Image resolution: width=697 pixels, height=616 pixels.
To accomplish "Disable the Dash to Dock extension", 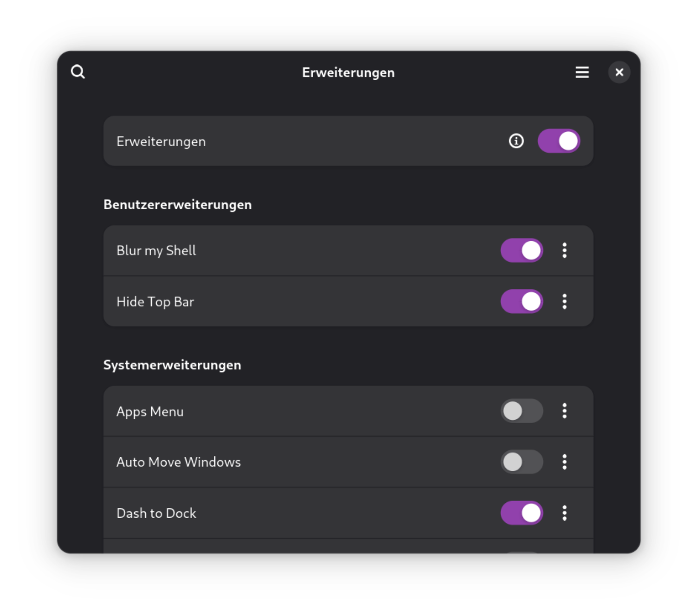I will [x=522, y=513].
